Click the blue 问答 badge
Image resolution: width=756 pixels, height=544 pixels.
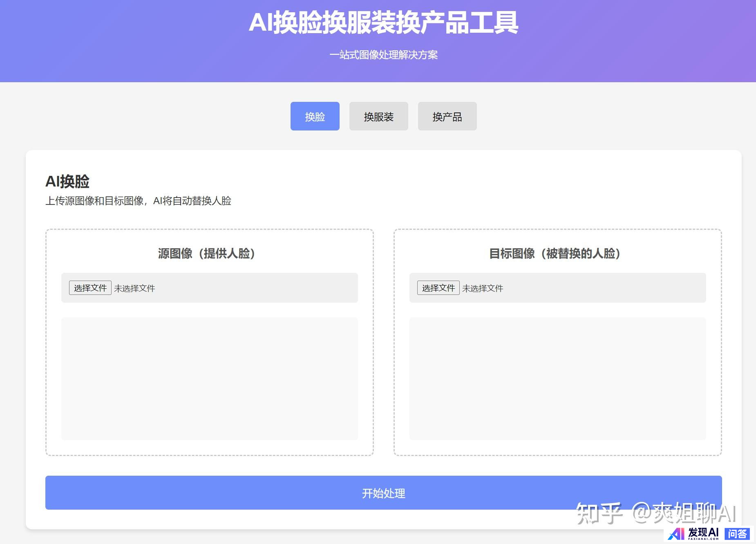(737, 534)
